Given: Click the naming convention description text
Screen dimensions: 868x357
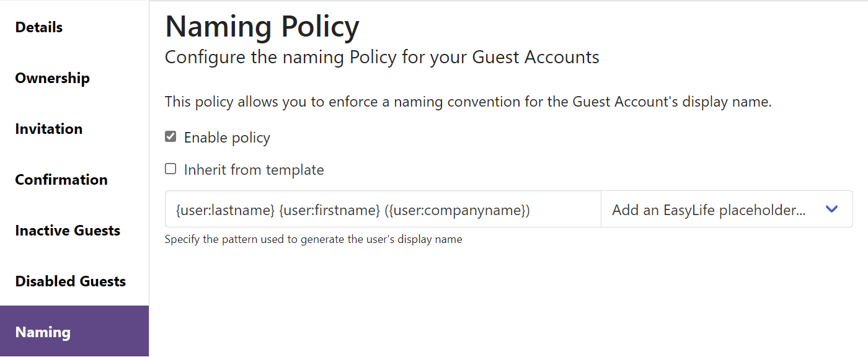Looking at the screenshot, I should pos(467,101).
